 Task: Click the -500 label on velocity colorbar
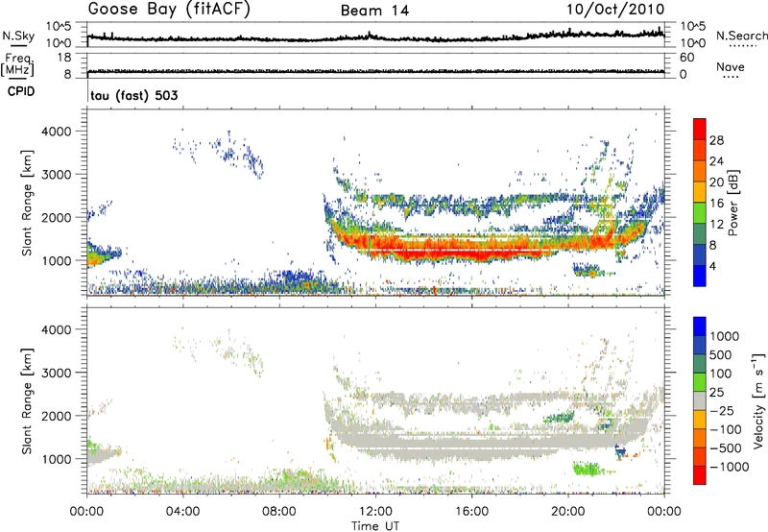[725, 447]
